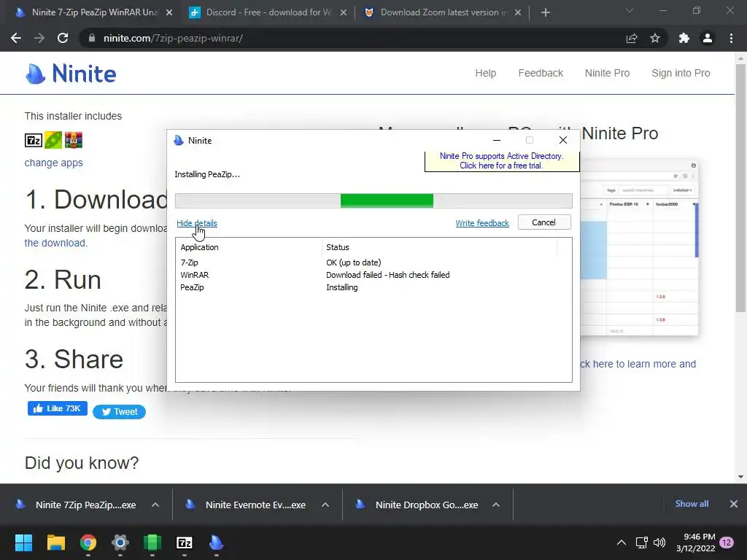Expand options for Ninite Dropbox download

tap(496, 505)
